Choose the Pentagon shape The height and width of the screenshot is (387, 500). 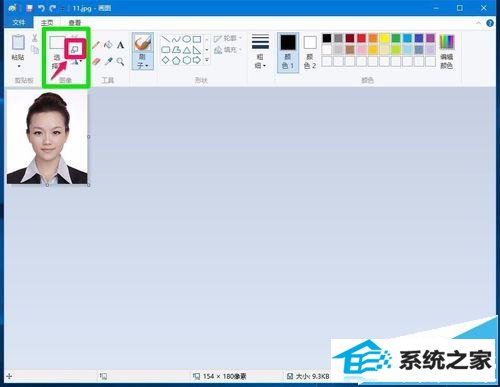(176, 60)
